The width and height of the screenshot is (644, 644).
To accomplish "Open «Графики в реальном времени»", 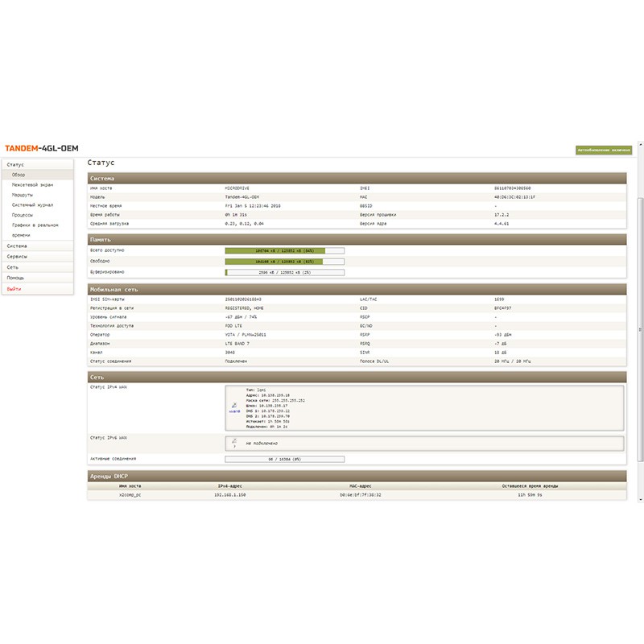I will point(35,225).
